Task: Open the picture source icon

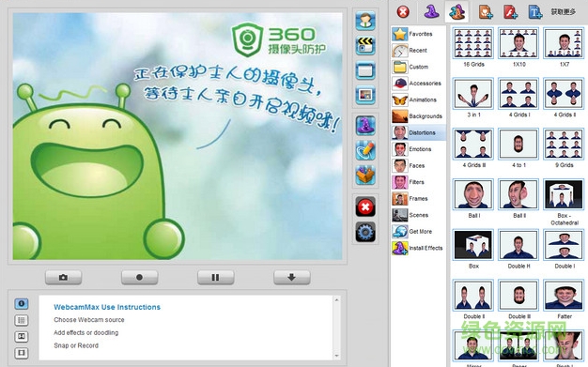Action: point(365,95)
